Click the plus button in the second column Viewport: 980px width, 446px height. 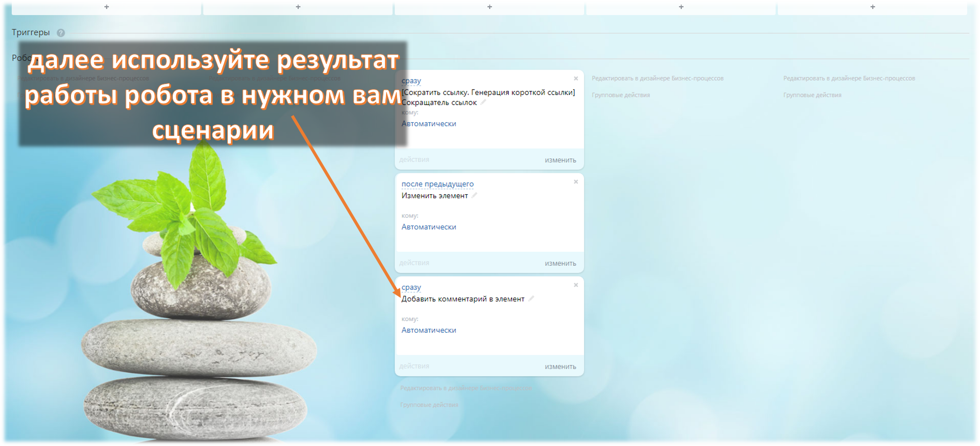pyautogui.click(x=298, y=7)
